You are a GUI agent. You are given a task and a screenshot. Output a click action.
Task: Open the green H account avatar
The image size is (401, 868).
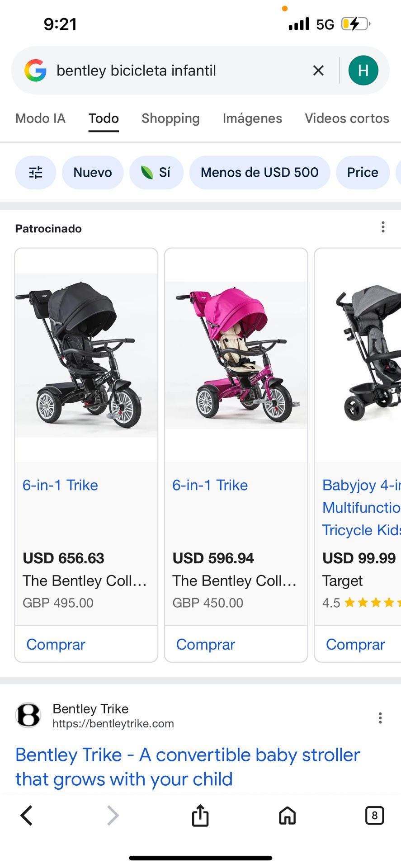pyautogui.click(x=363, y=71)
